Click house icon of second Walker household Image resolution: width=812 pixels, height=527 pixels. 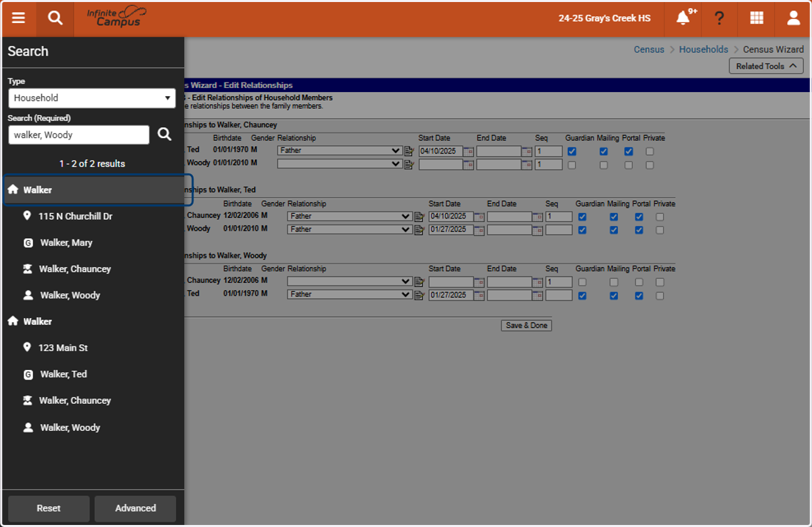(13, 321)
